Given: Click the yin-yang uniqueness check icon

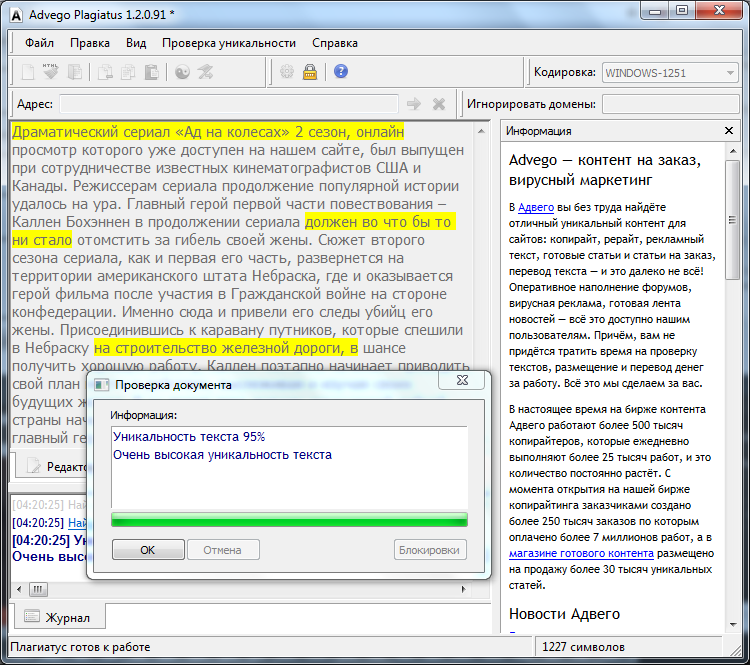Looking at the screenshot, I should [182, 72].
